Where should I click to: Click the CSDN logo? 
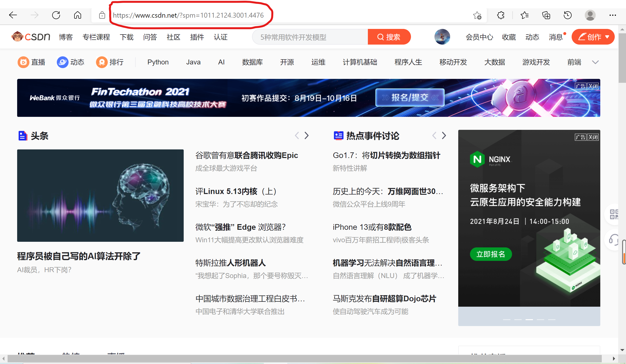[x=31, y=37]
